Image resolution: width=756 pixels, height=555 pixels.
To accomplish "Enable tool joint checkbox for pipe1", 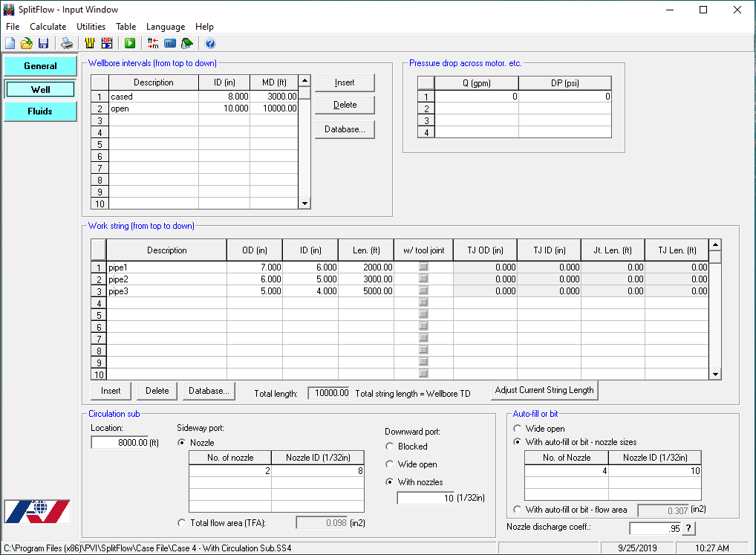I will pos(423,267).
